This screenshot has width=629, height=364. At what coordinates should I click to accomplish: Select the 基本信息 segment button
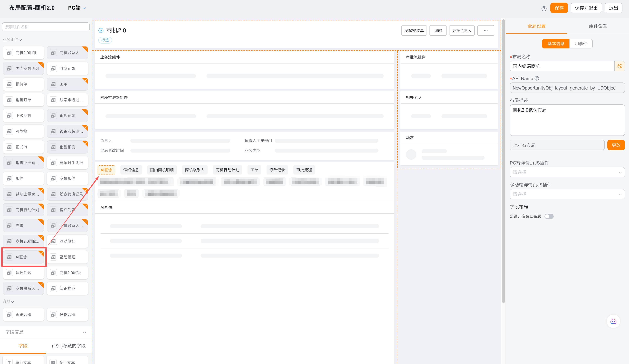pyautogui.click(x=556, y=44)
